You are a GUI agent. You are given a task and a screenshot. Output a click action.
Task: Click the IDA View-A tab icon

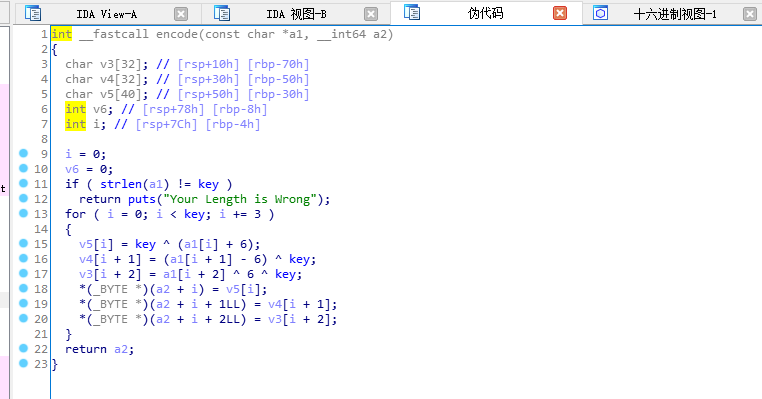tap(33, 14)
